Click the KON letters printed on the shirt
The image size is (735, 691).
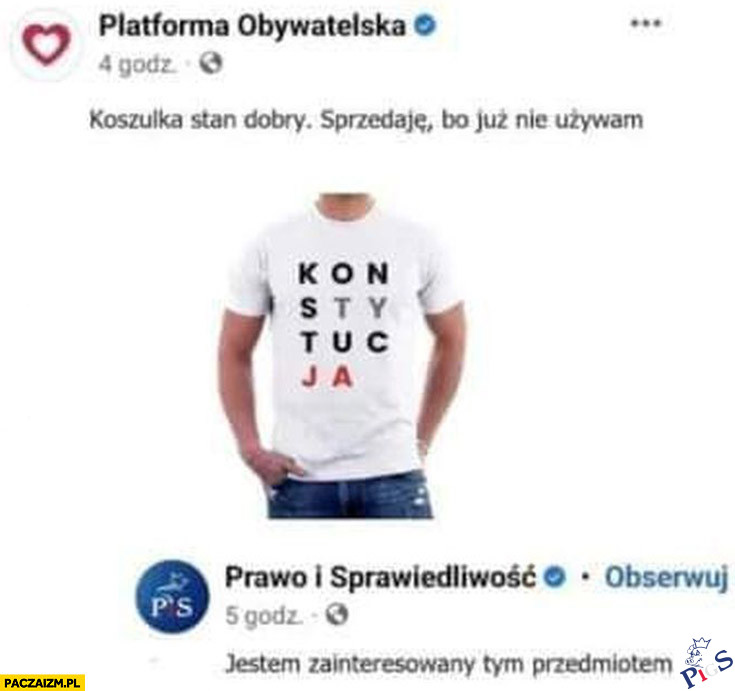pos(344,273)
